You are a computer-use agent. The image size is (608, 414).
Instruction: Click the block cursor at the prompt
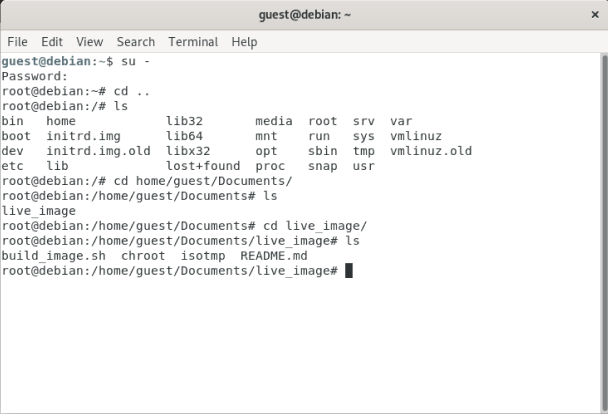tap(349, 271)
